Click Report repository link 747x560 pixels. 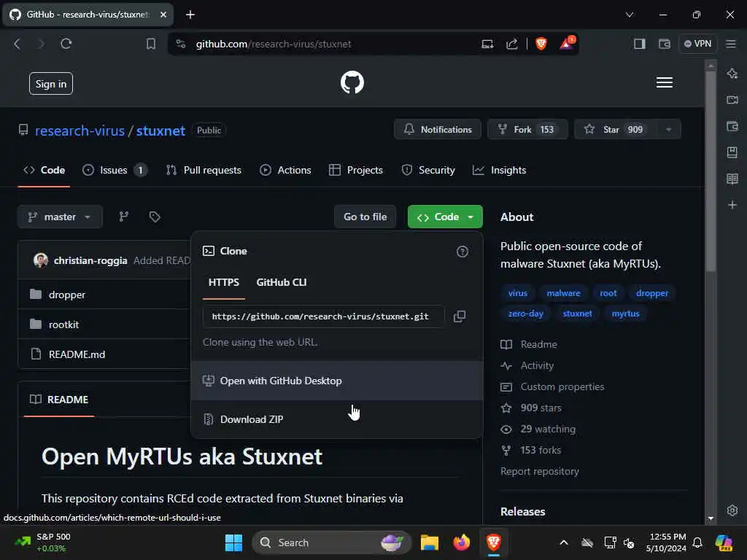click(x=539, y=472)
